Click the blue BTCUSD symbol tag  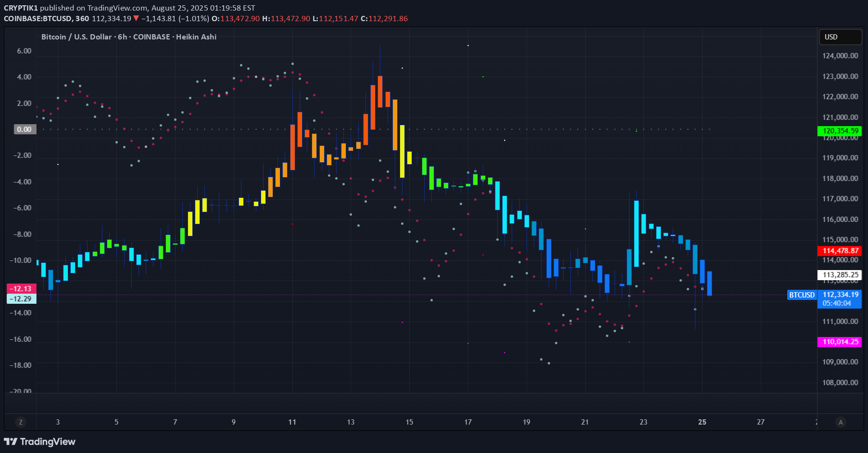(x=802, y=295)
